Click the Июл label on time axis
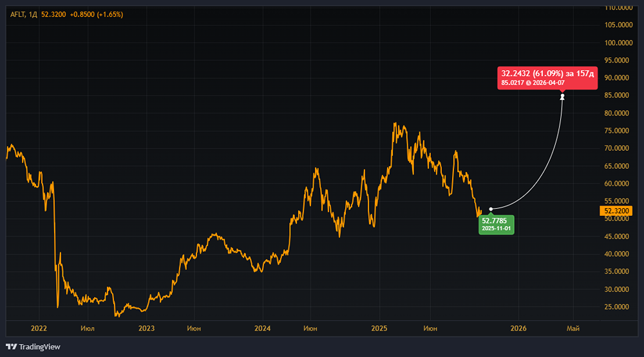 88,328
